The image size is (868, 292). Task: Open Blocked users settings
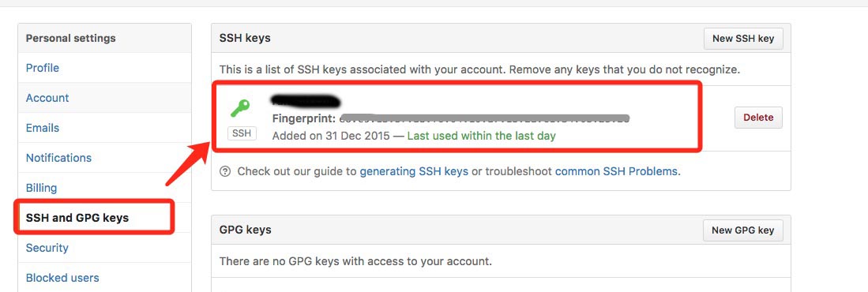pos(62,278)
